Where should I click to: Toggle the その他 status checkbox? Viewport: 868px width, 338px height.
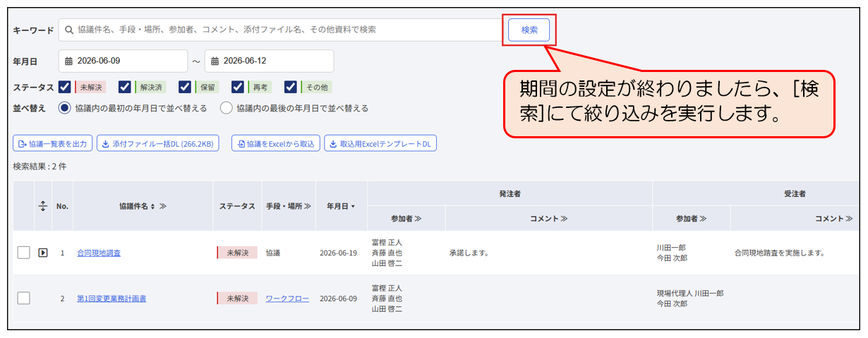[x=291, y=87]
